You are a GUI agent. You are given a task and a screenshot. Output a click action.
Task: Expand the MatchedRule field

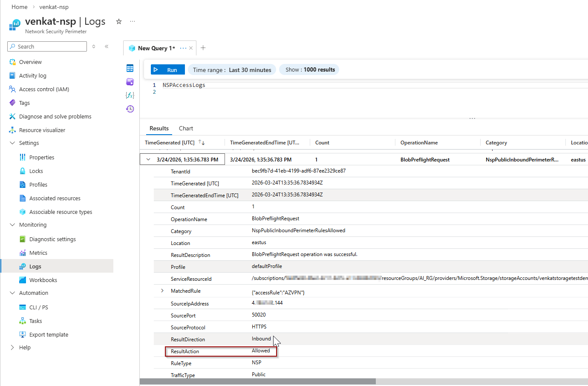(162, 291)
